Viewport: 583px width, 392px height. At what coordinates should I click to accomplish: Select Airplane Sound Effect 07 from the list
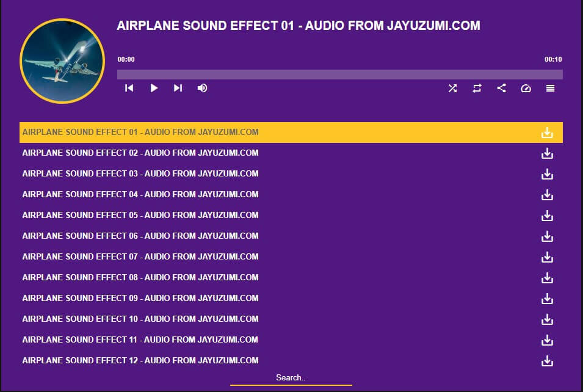pos(140,256)
